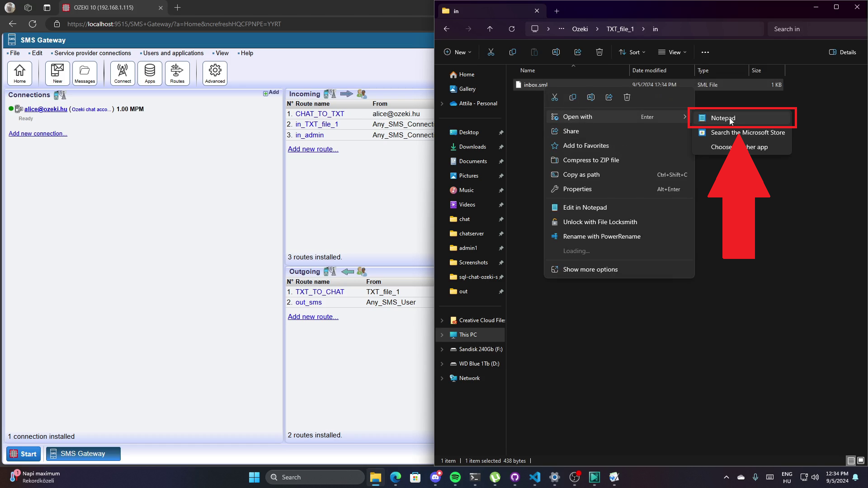The width and height of the screenshot is (868, 488).
Task: Open the Messages toolbar icon
Action: (x=85, y=73)
